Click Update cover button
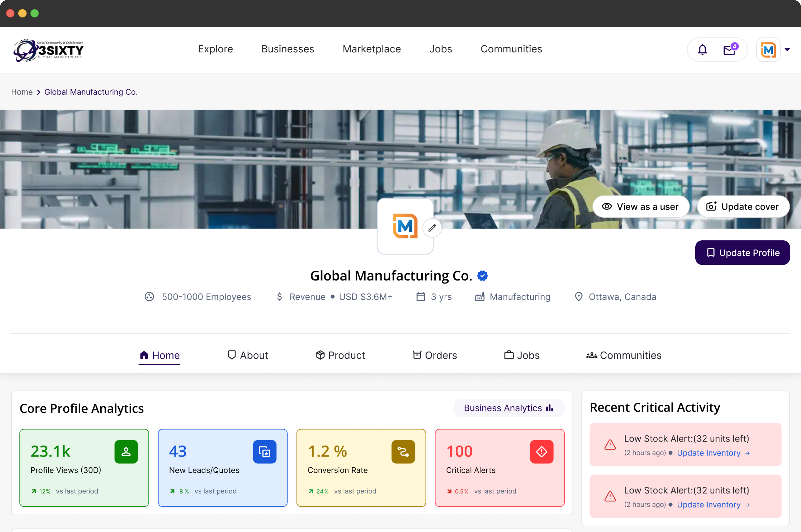Screen dimensions: 801x532 [x=743, y=207]
